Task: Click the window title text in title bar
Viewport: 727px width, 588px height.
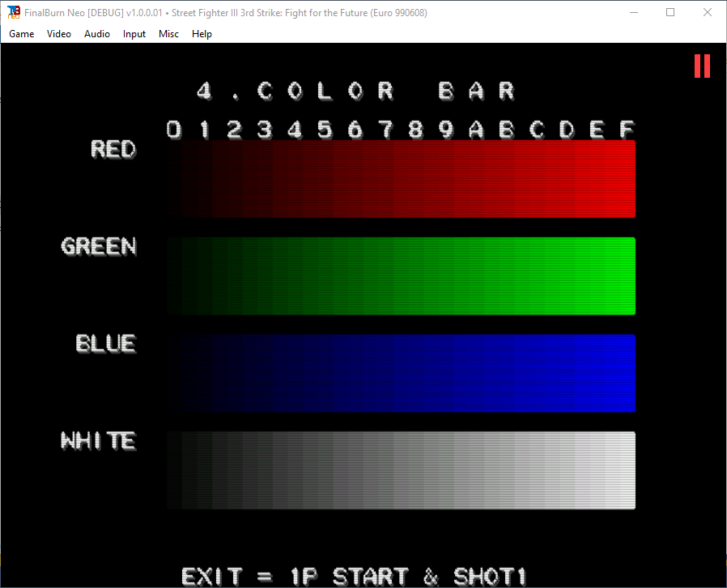Action: click(226, 13)
